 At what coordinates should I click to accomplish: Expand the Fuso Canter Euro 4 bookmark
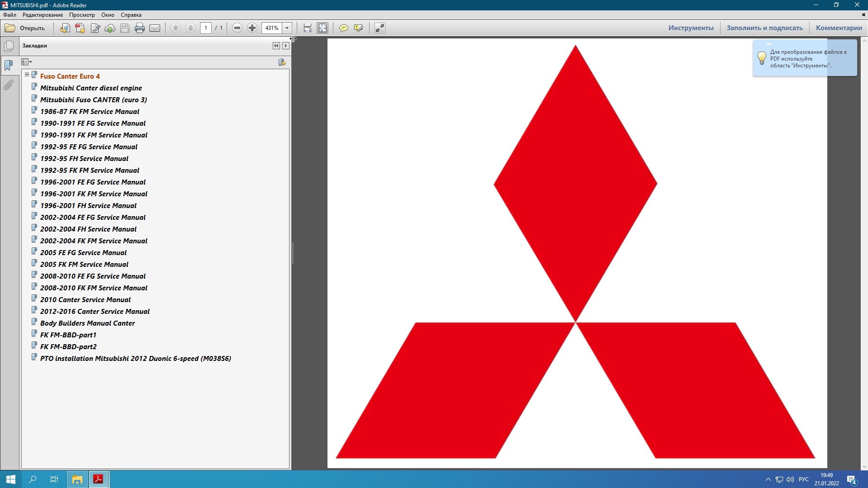[27, 75]
